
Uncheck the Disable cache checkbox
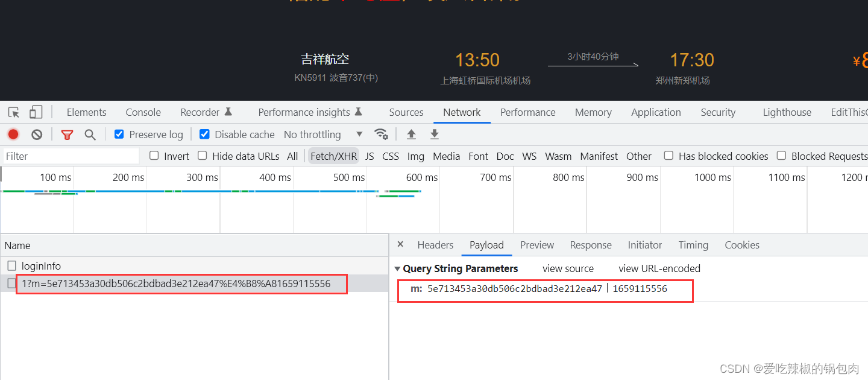coord(204,134)
